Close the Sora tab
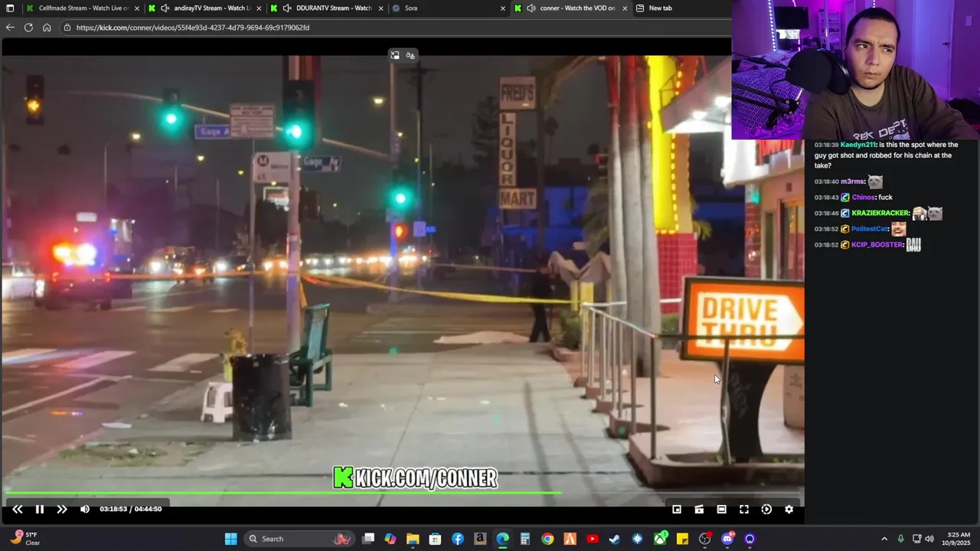 point(503,8)
